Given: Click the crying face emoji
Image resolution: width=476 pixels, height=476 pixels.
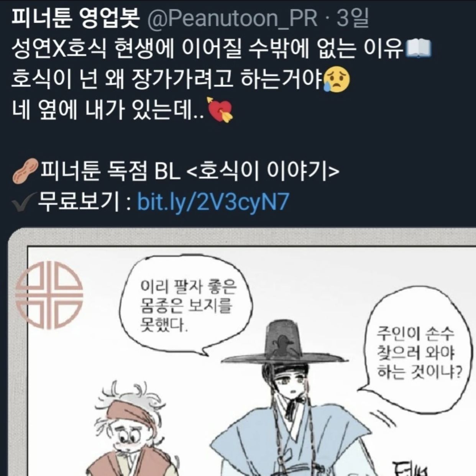Looking at the screenshot, I should pyautogui.click(x=336, y=80).
